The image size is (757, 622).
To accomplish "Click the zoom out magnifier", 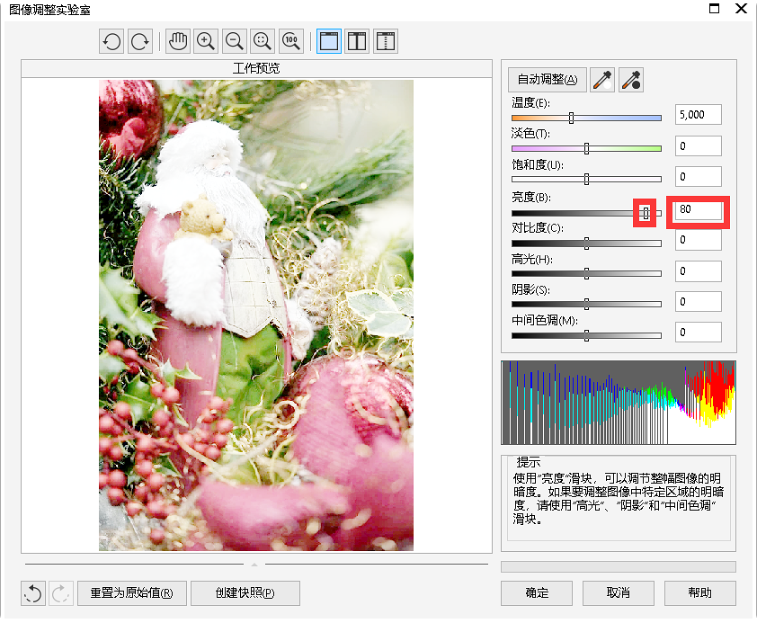I will [x=235, y=42].
